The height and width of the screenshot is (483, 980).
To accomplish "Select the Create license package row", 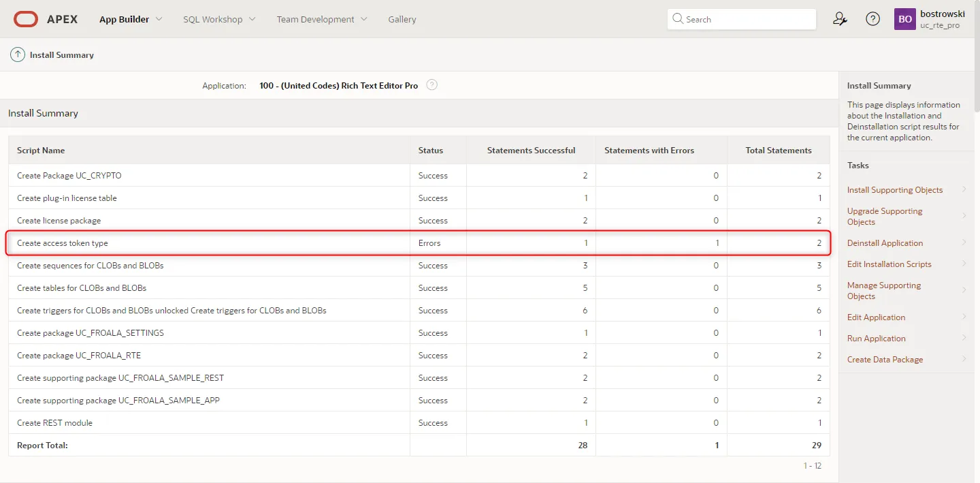I will pos(419,221).
